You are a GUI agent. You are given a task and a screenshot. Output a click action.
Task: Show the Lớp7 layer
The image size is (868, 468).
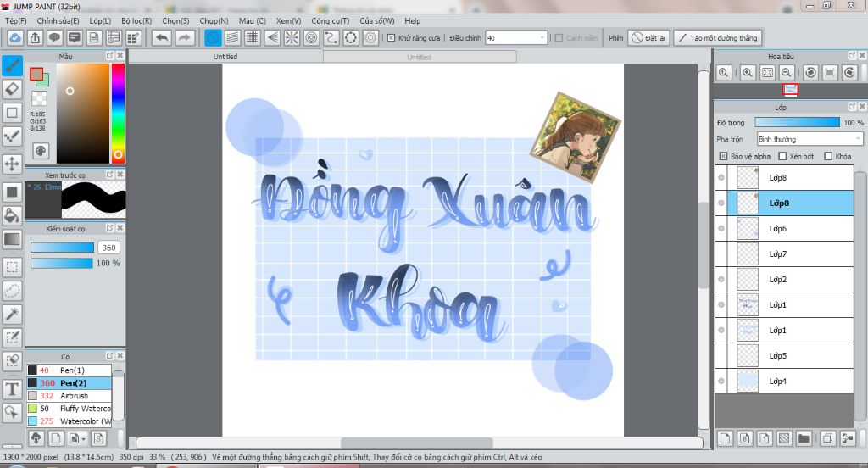coord(721,253)
